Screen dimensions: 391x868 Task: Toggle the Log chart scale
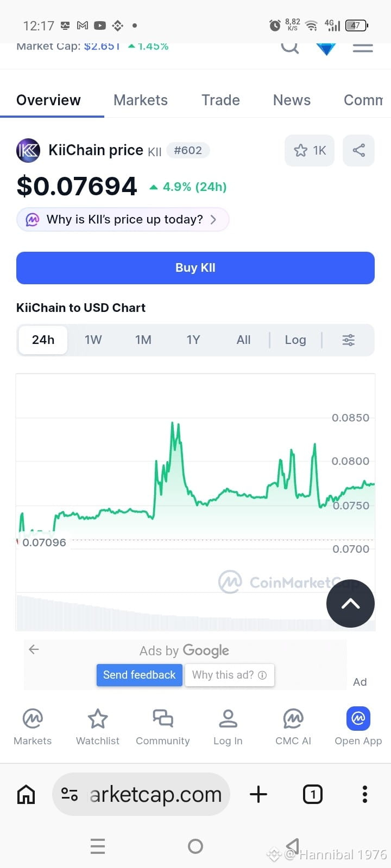pos(295,340)
